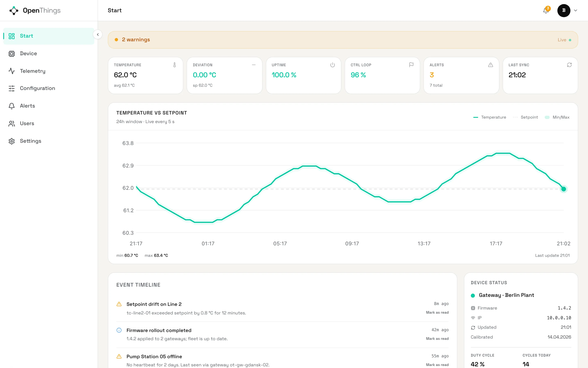Click the Live status indicator
588x368 pixels.
[x=564, y=40]
